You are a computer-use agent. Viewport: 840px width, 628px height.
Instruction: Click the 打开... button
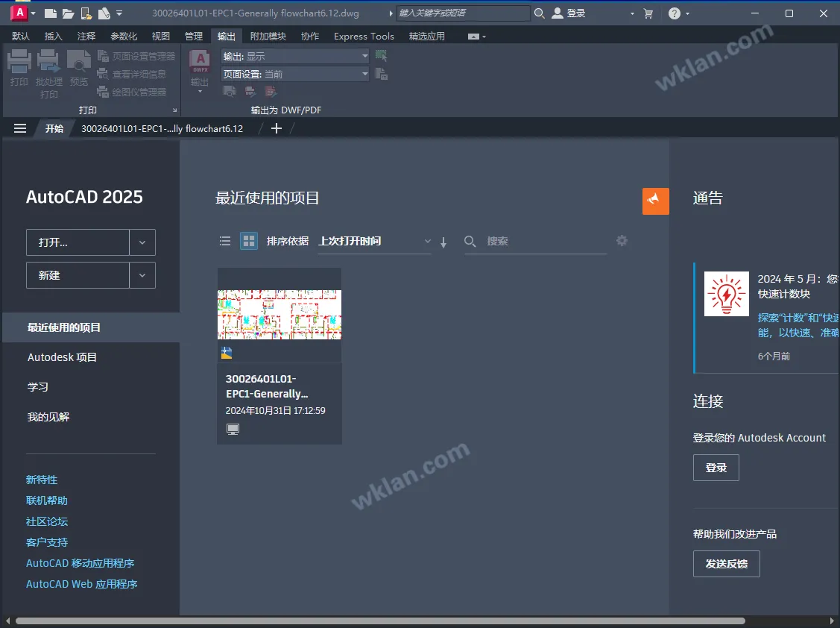[x=78, y=242]
